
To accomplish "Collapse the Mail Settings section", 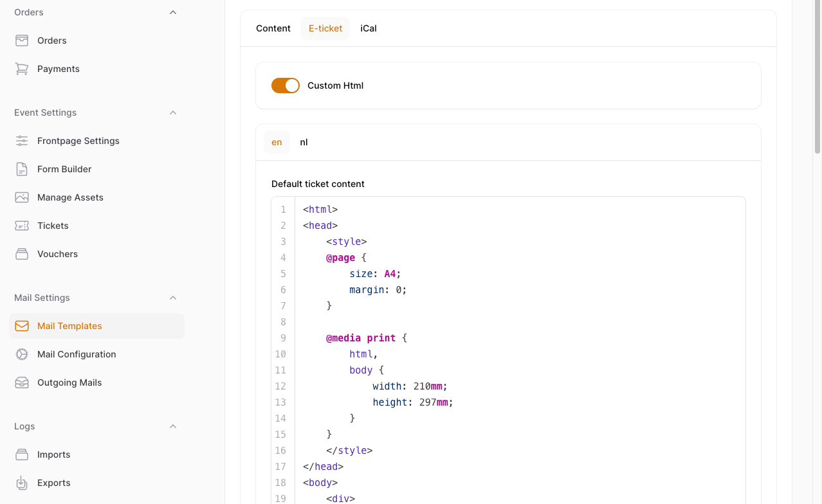I will click(x=172, y=298).
